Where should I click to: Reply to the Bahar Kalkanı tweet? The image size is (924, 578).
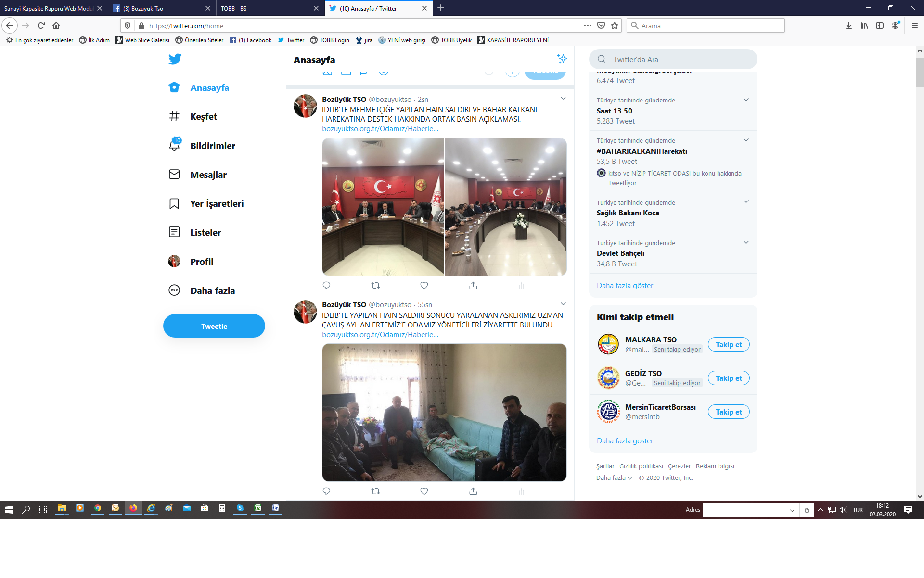click(326, 285)
